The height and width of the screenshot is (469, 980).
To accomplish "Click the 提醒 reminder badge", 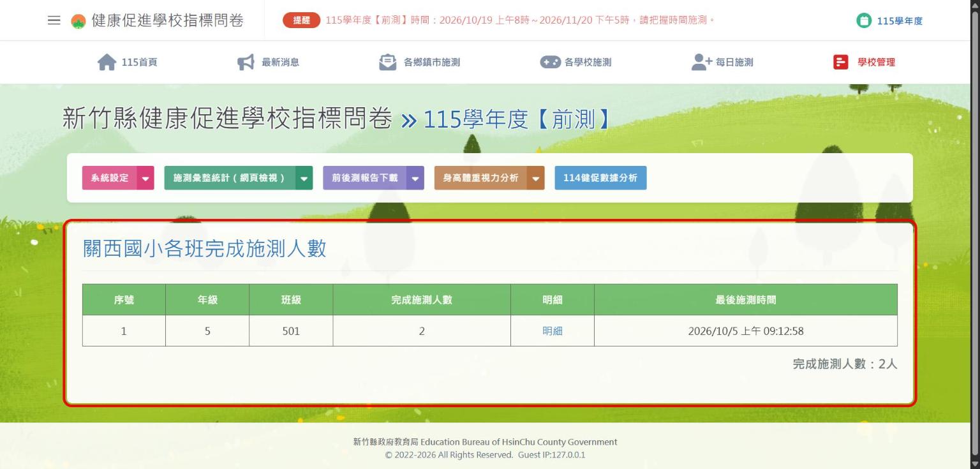I will (301, 20).
